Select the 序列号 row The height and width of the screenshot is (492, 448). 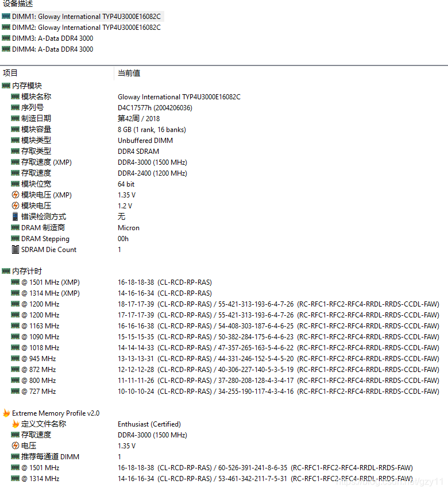pyautogui.click(x=32, y=108)
